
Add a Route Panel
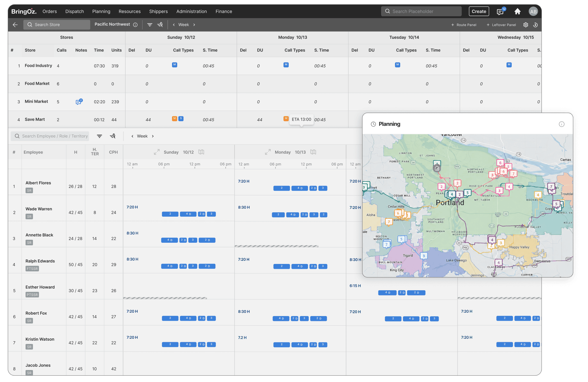(464, 25)
